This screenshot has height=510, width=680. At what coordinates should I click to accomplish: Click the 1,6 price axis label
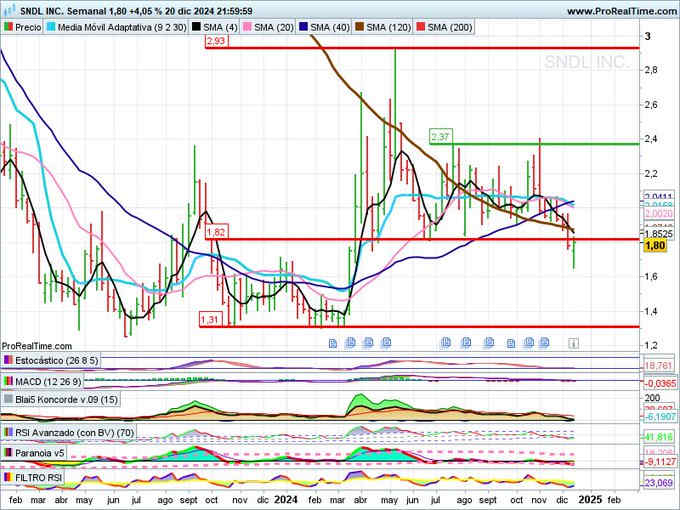click(651, 276)
